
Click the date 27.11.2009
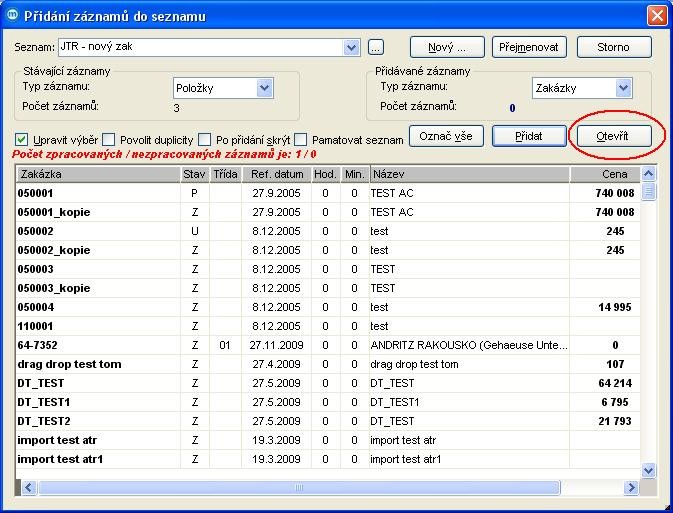pyautogui.click(x=276, y=345)
